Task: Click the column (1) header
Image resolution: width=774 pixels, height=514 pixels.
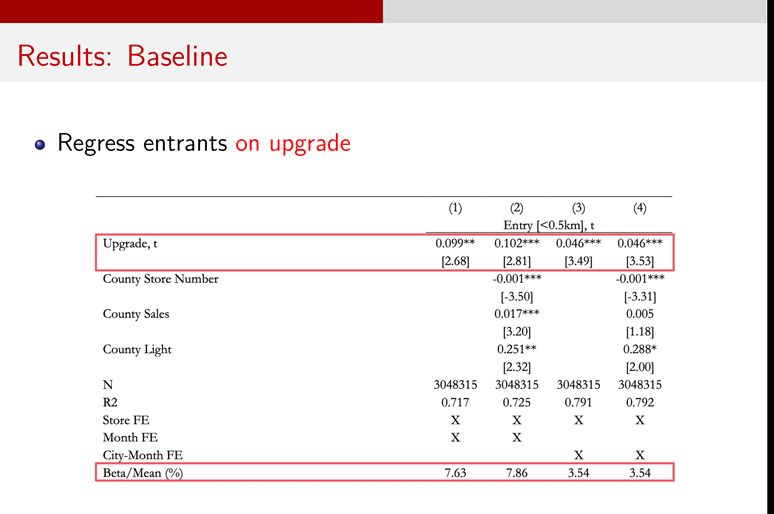Action: [455, 208]
